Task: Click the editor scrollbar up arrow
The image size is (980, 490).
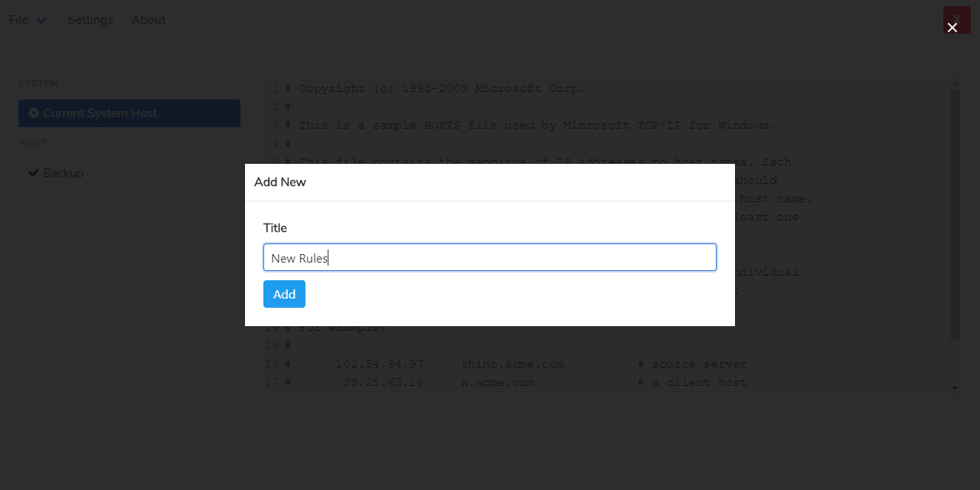Action: [x=955, y=83]
